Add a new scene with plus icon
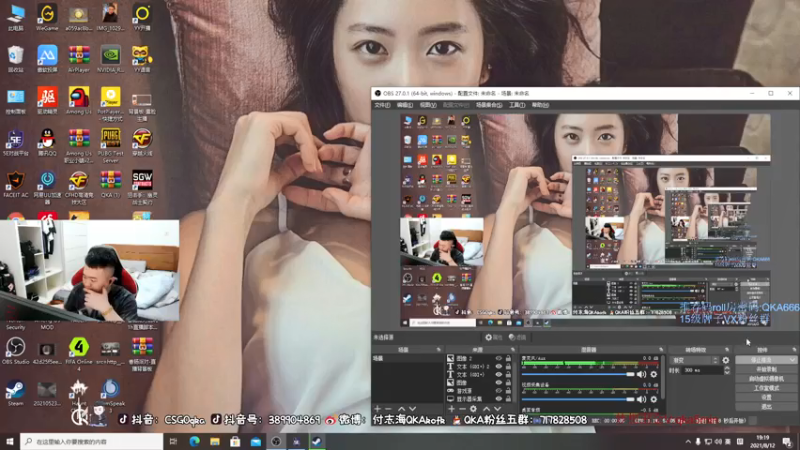The image size is (800, 450). point(378,409)
